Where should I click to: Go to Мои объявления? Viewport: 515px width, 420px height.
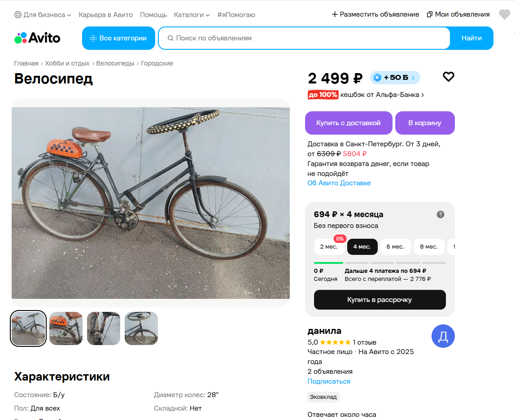coord(458,14)
